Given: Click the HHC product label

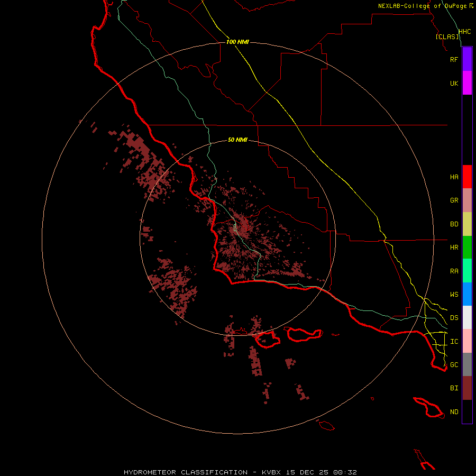Looking at the screenshot, I should (x=464, y=32).
